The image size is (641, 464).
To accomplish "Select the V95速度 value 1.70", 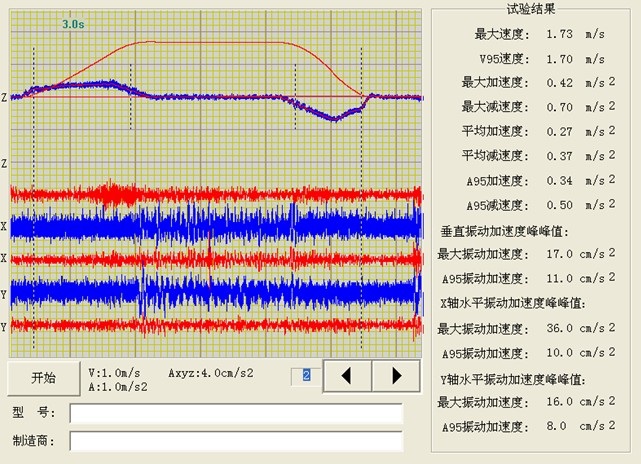I will (560, 59).
